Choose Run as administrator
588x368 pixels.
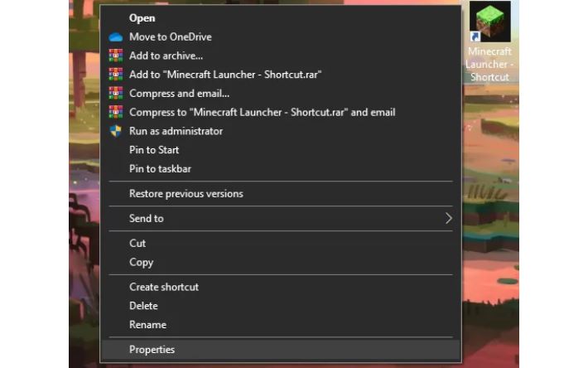point(281,131)
